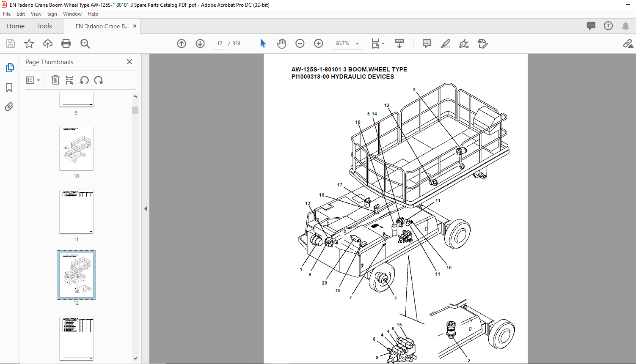Open the sign document pen tool
Viewport: 636px width, 364px height.
[464, 44]
